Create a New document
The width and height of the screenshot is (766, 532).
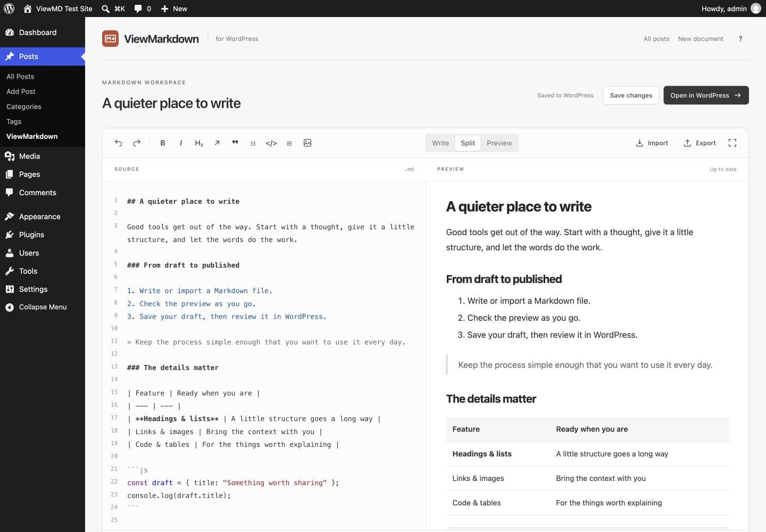[701, 39]
